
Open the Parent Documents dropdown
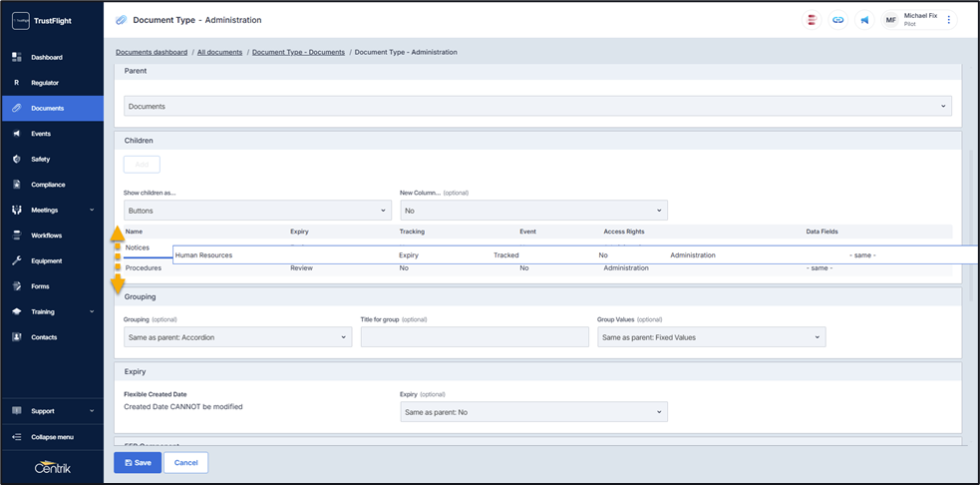537,106
